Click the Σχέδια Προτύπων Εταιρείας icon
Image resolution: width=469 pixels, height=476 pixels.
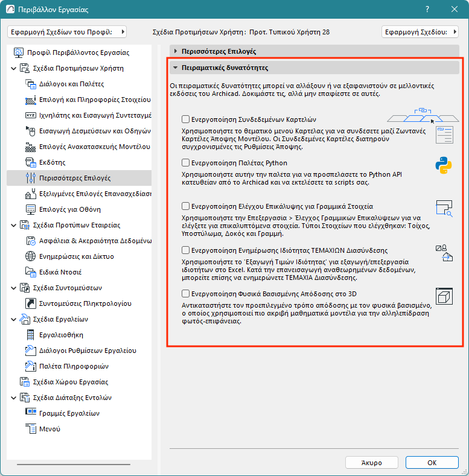pos(24,225)
